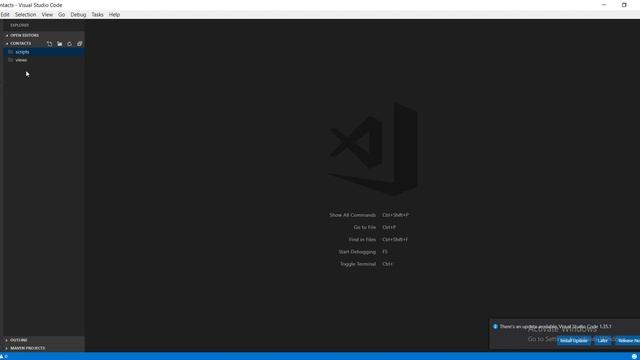Click the New File icon in CONTACTS header
This screenshot has height=360, width=640.
click(49, 44)
